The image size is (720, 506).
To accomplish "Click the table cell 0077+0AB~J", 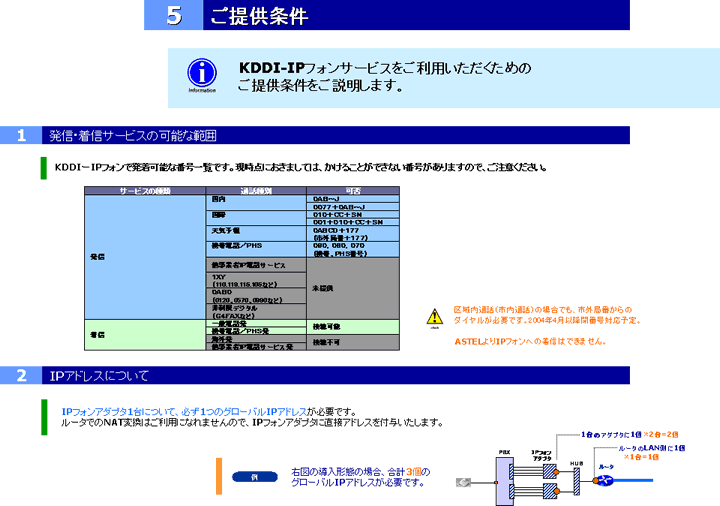I will coord(353,207).
